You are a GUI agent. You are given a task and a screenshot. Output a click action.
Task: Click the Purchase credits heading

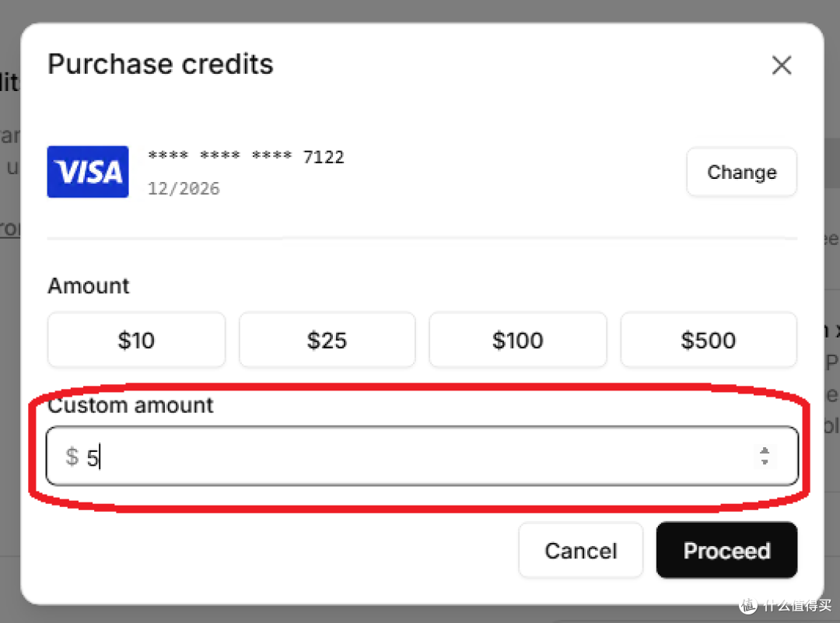click(x=160, y=65)
